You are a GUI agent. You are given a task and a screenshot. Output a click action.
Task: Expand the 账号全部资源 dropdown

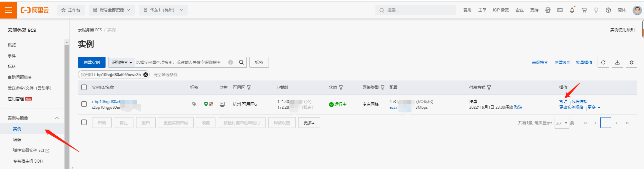tap(112, 10)
